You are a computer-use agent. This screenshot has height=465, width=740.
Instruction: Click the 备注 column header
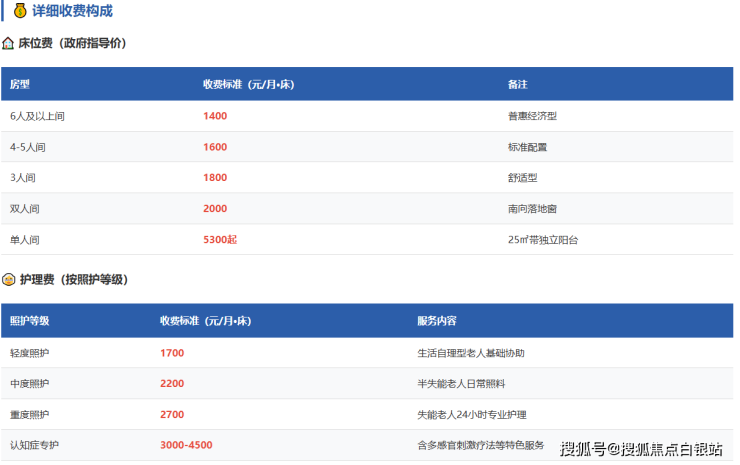(518, 85)
